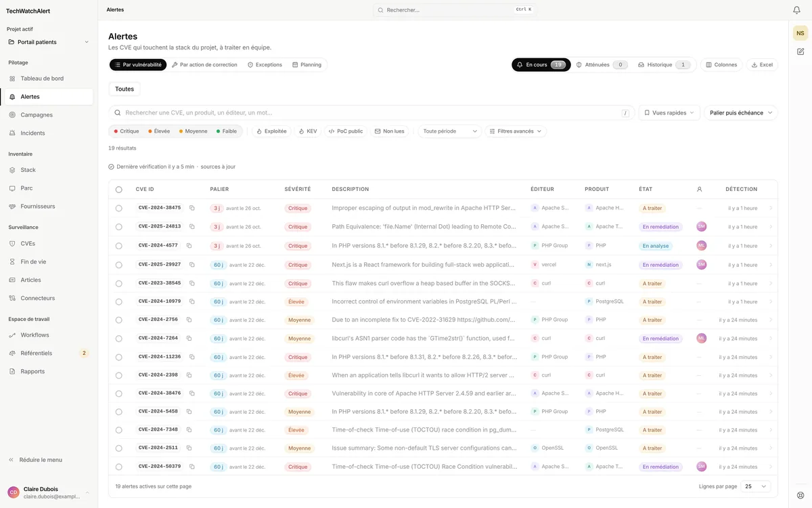The width and height of the screenshot is (812, 508).
Task: Open Rapports in sidebar
Action: [x=47, y=371]
